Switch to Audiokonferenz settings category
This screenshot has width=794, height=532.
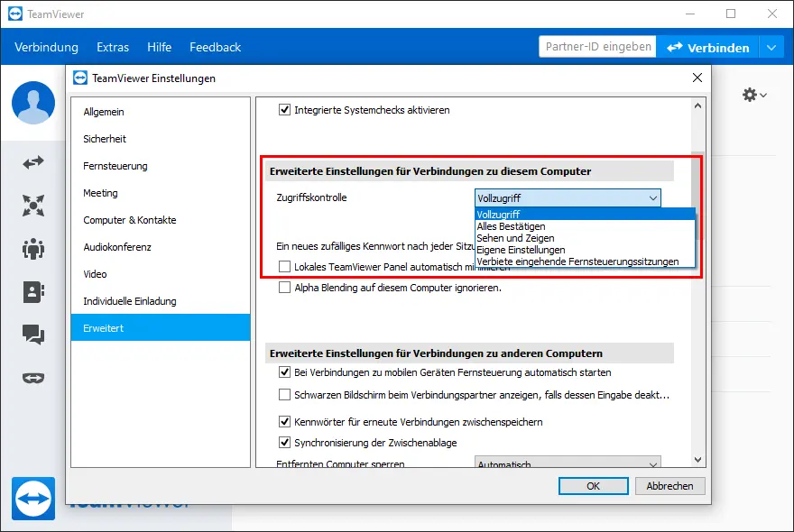pos(161,247)
